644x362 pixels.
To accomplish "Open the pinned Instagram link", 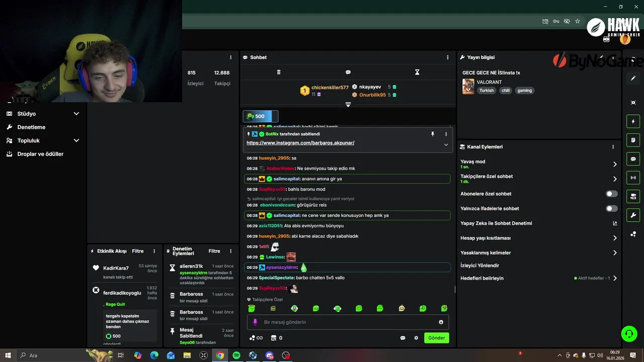I will tap(300, 143).
